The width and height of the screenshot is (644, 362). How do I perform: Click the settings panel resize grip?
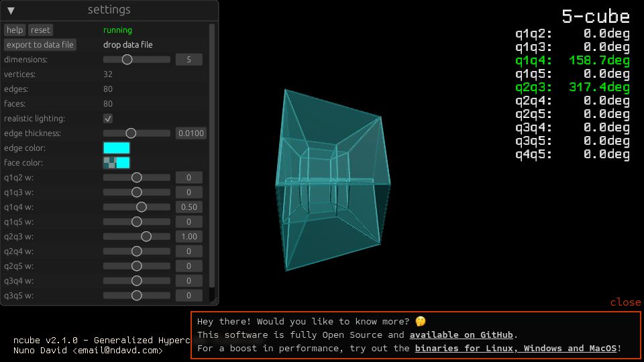click(215, 301)
